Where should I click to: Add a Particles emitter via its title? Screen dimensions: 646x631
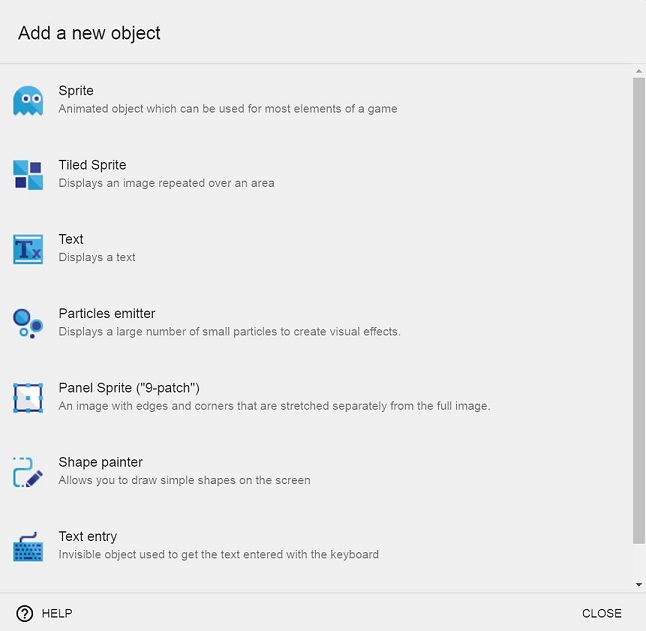point(107,313)
